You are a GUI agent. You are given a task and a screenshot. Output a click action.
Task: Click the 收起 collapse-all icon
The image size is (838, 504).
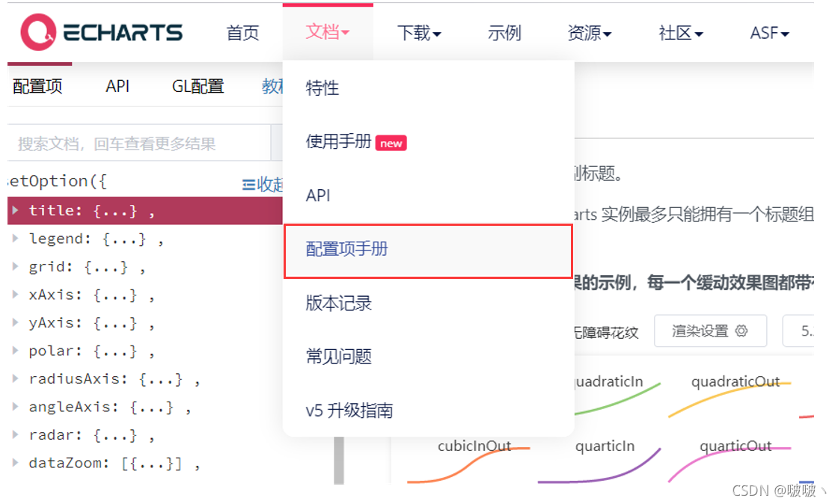pos(248,184)
